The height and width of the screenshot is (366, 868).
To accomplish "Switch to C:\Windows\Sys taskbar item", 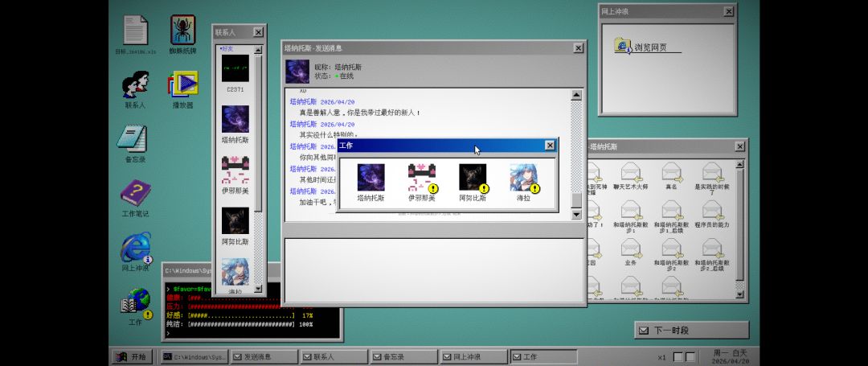I will tap(194, 357).
